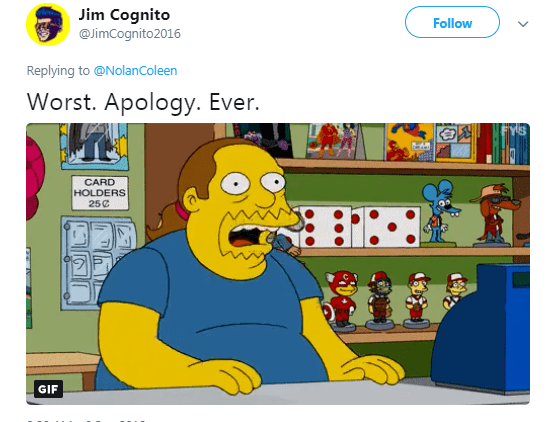This screenshot has height=422, width=555.
Task: Follow Jim Cognito
Action: [452, 22]
